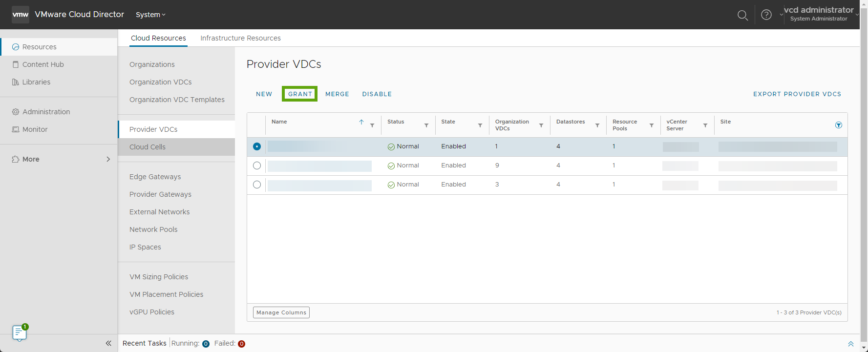Open VM Placement Policies

(166, 294)
